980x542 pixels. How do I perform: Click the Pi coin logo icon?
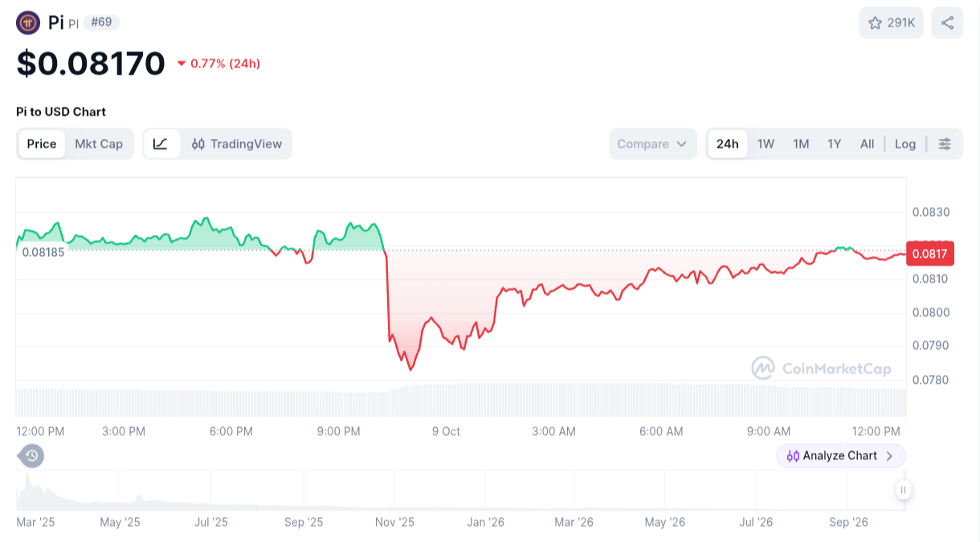click(28, 22)
